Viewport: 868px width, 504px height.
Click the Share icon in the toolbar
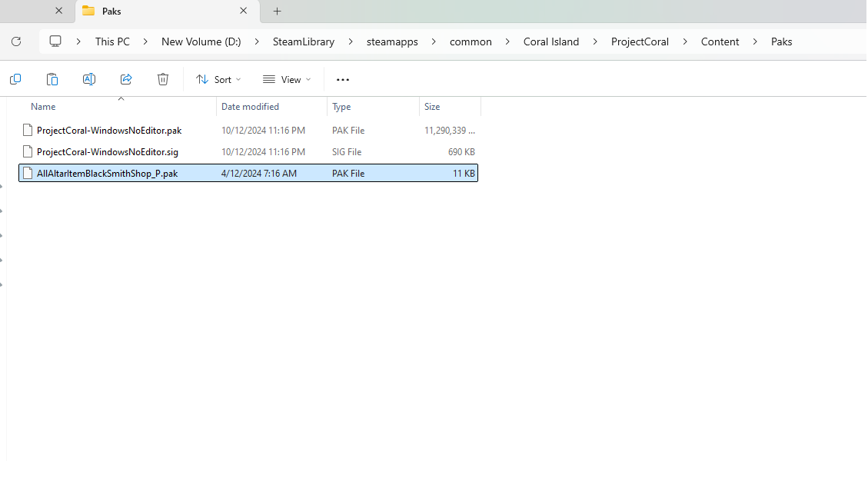(x=126, y=80)
